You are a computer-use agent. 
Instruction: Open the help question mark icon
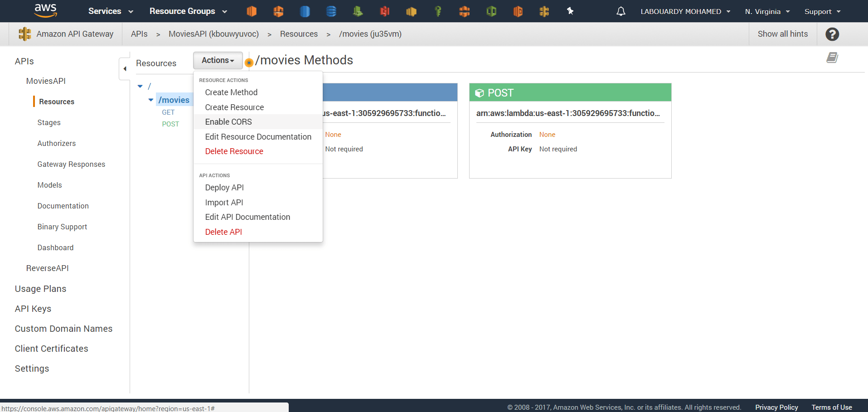click(832, 34)
